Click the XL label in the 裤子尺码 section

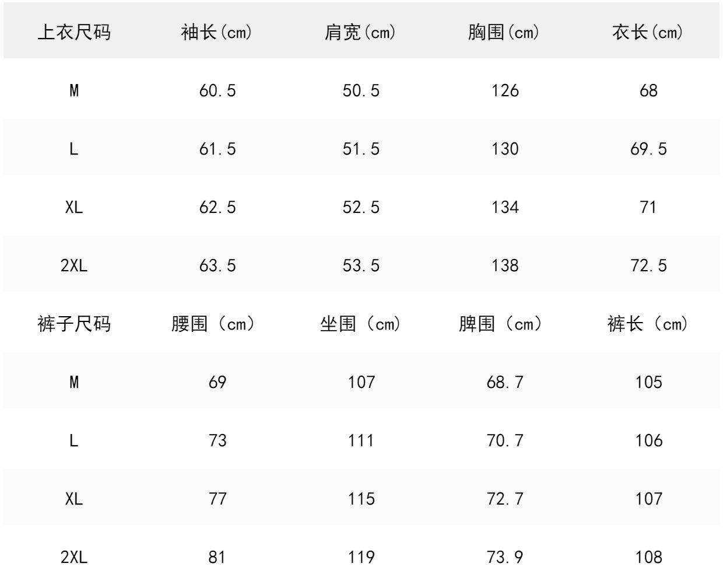(74, 499)
